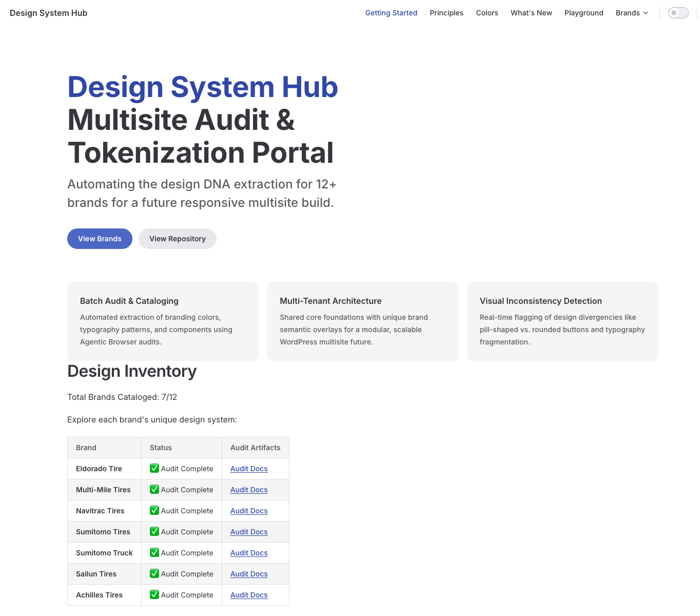The width and height of the screenshot is (700, 616).
Task: Click the Design Inventory heading
Action: 132,371
